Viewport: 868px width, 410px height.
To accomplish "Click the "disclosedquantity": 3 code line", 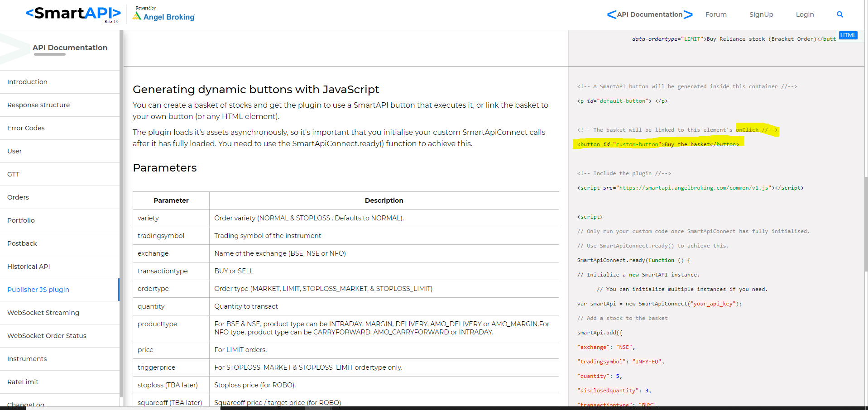I will pos(614,391).
